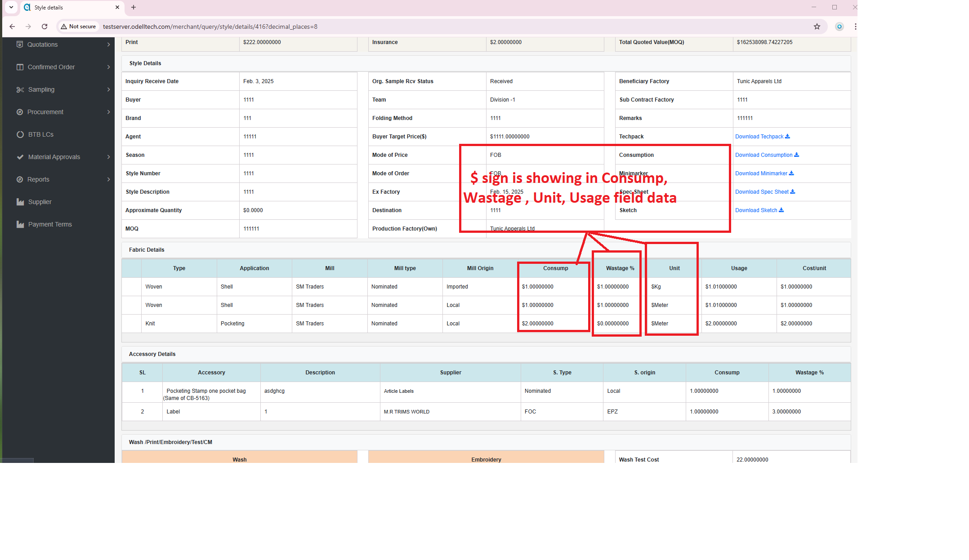This screenshot has height=560, width=969.
Task: Click the Imported mill origin cell
Action: [480, 287]
